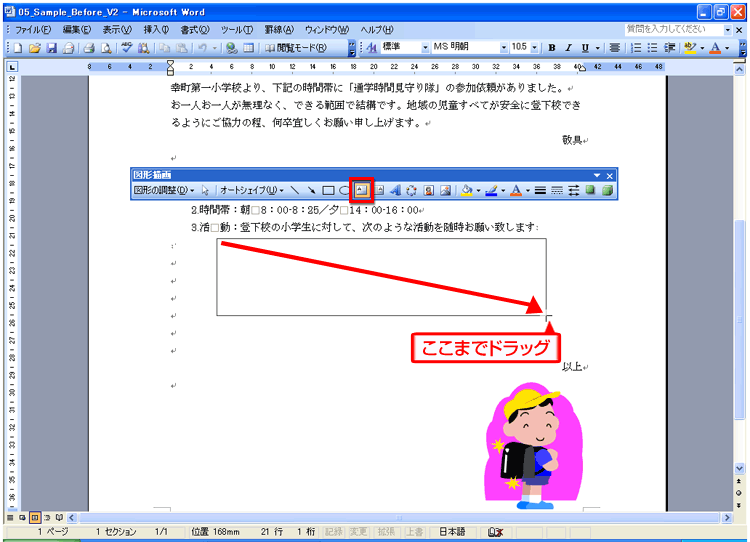Open the font size dropdown 10.5
The height and width of the screenshot is (542, 750).
tap(534, 47)
